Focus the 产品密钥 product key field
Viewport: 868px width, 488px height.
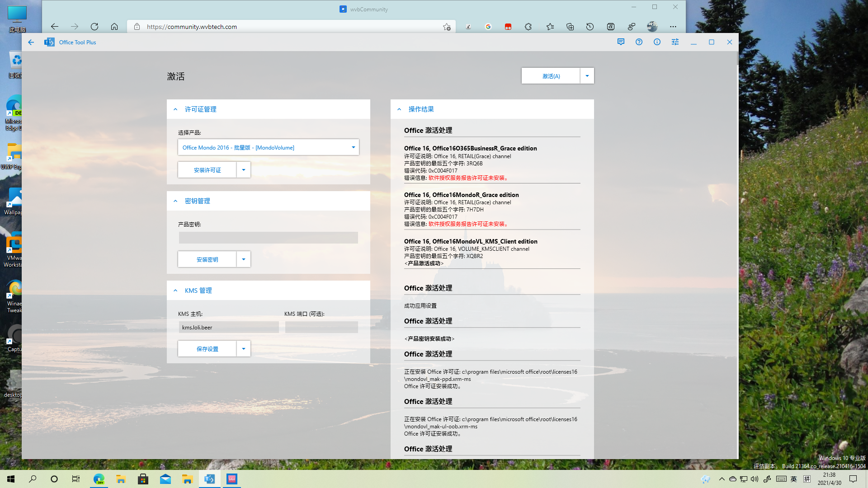268,238
